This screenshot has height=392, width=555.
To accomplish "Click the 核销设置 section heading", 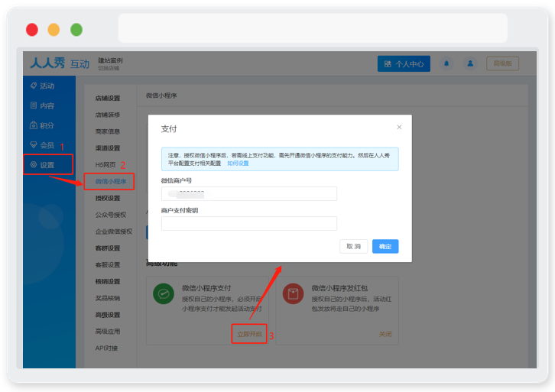I will (108, 282).
